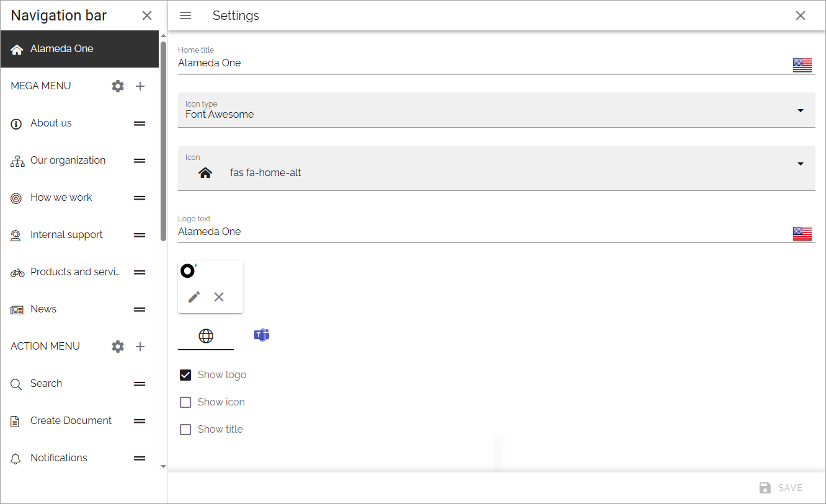Viewport: 826px width, 504px height.
Task: Click the Internal support headset icon
Action: click(x=17, y=236)
